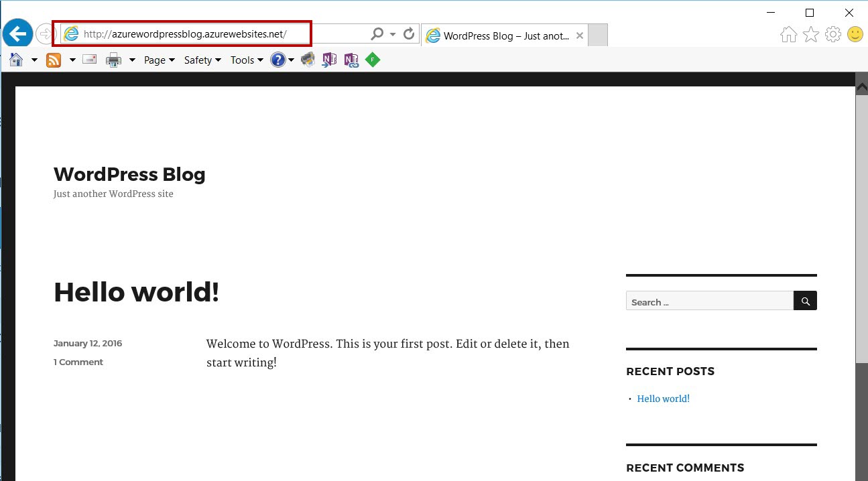The image size is (868, 481).
Task: Click the green diamond Fiddler icon
Action: [x=373, y=60]
